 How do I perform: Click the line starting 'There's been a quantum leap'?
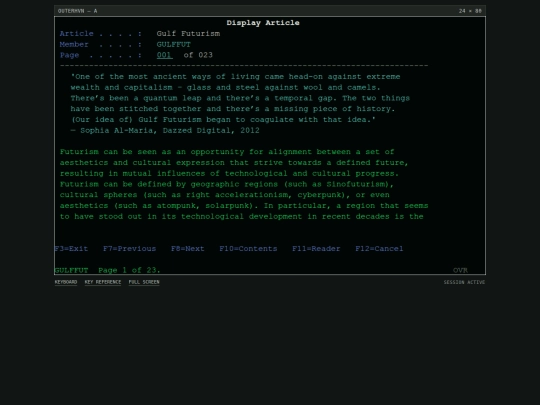coord(240,98)
